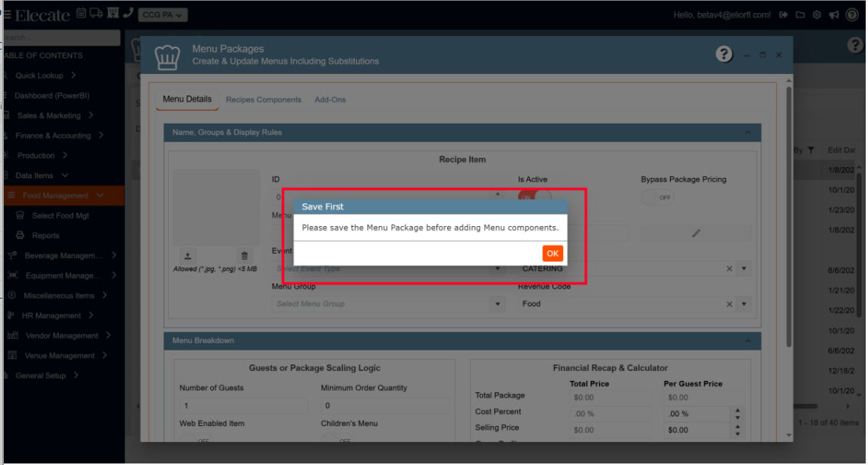The height and width of the screenshot is (465, 868).
Task: Open the Food revenue code dropdown arrow
Action: point(744,304)
